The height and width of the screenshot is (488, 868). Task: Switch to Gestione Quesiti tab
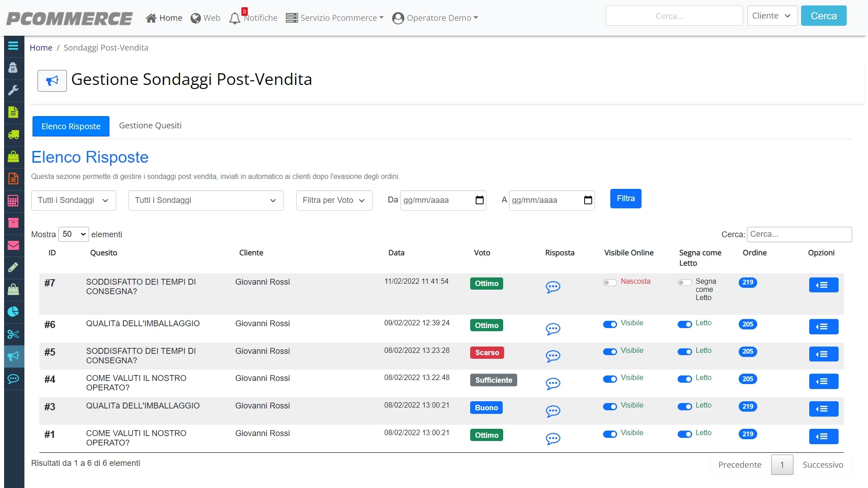(150, 126)
